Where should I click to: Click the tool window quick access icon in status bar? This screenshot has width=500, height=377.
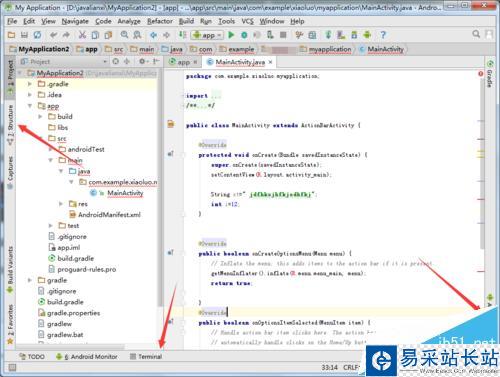tap(12, 367)
